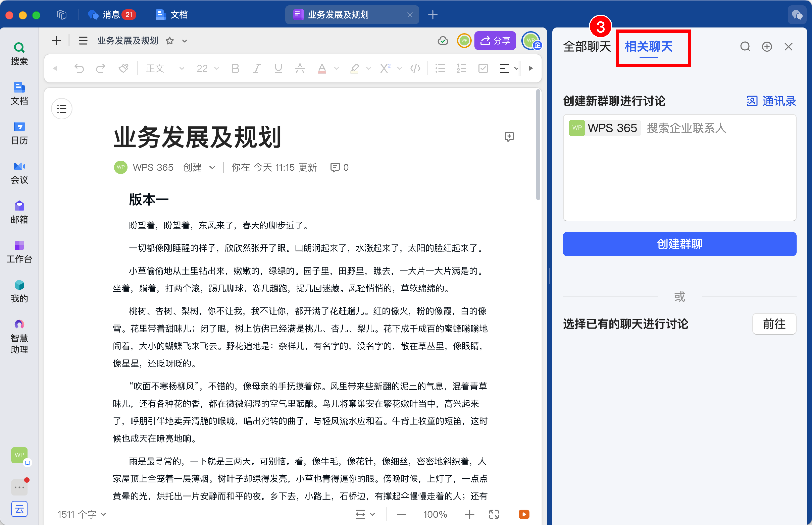Open the font color dropdown arrow

336,69
